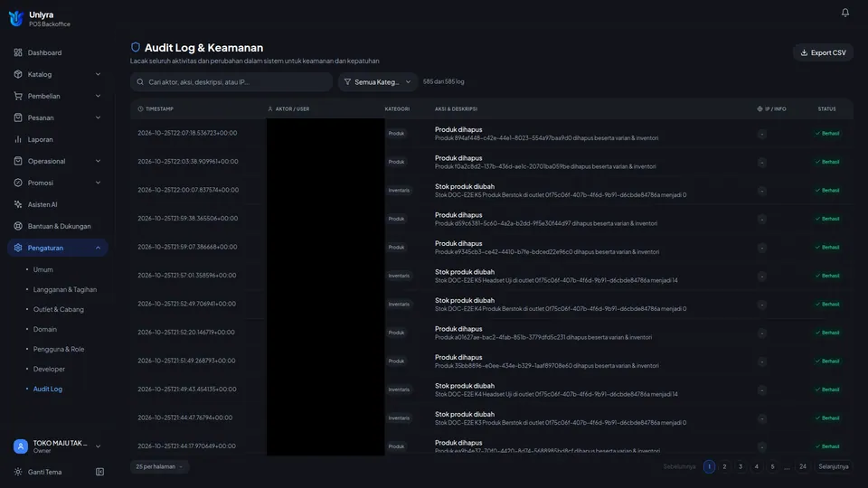Click Berhasil status at 21:59:38 row
Image resolution: width=868 pixels, height=488 pixels.
[827, 219]
